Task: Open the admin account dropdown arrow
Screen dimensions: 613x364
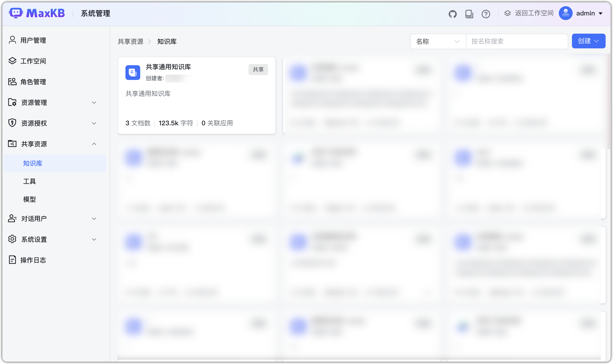Action: tap(601, 14)
